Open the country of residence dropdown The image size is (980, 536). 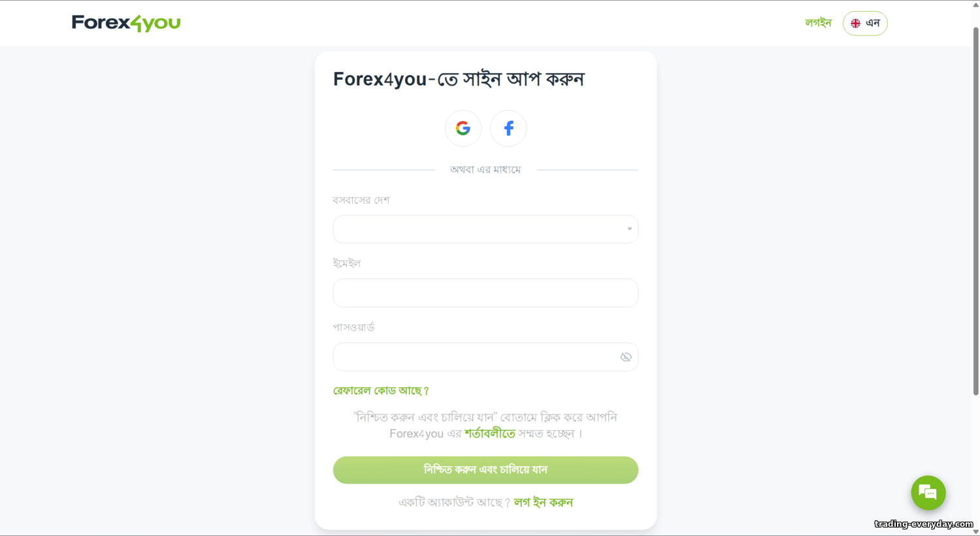[x=485, y=229]
